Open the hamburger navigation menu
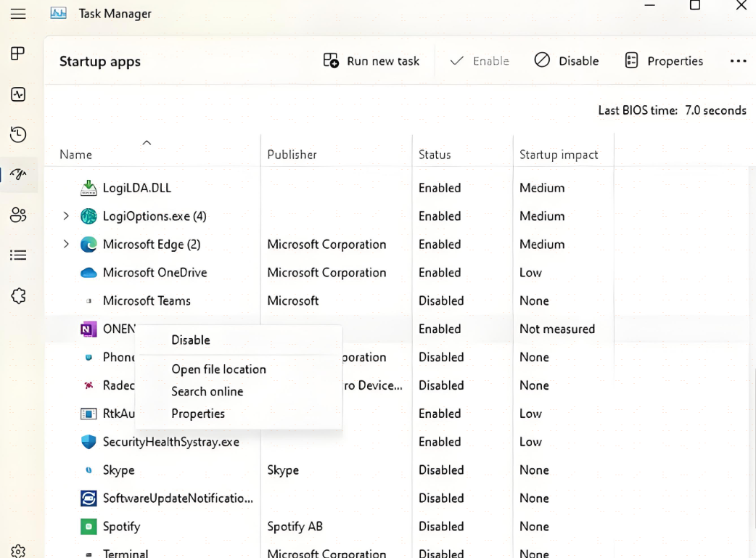756x558 pixels. [x=18, y=14]
